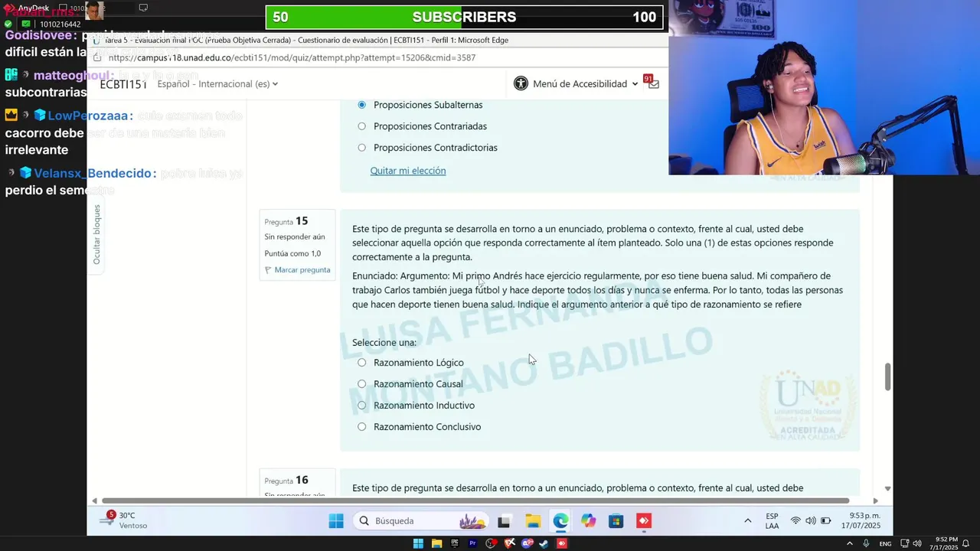Click AnyDesk session ID 1010216442
980x551 pixels.
[x=60, y=24]
